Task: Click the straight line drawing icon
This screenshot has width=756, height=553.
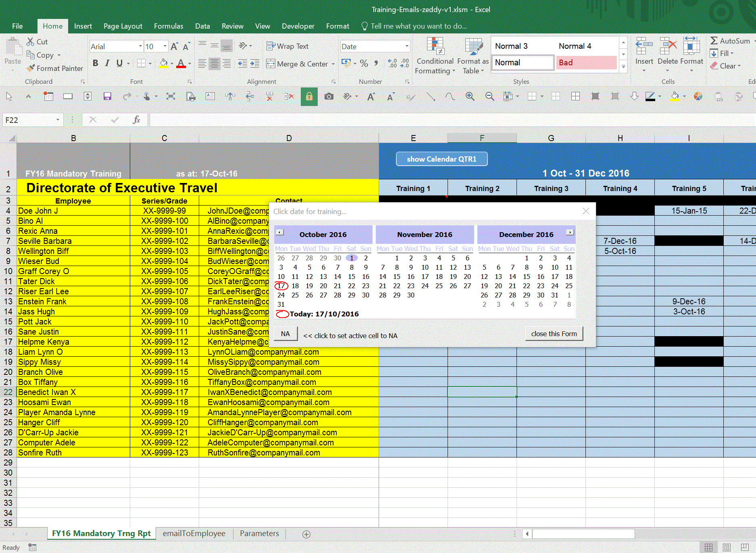Action: tap(431, 96)
